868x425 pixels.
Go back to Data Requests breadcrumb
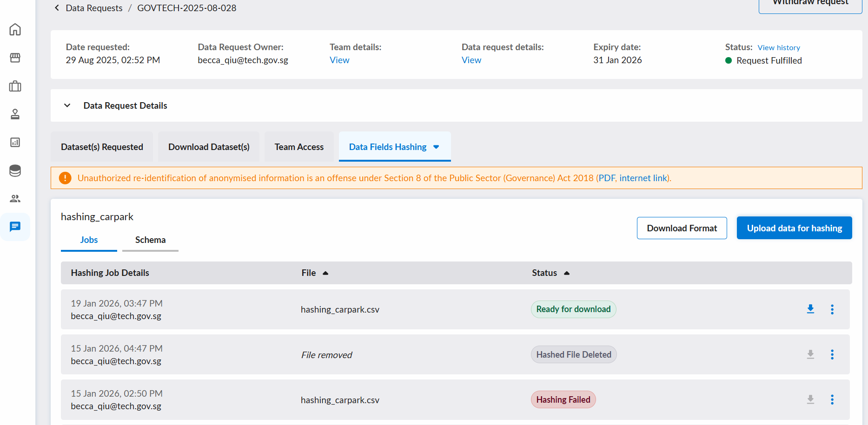coord(94,8)
